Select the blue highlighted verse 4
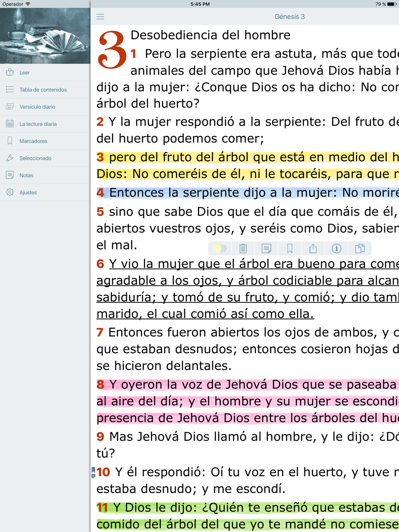399x532 pixels. (248, 193)
